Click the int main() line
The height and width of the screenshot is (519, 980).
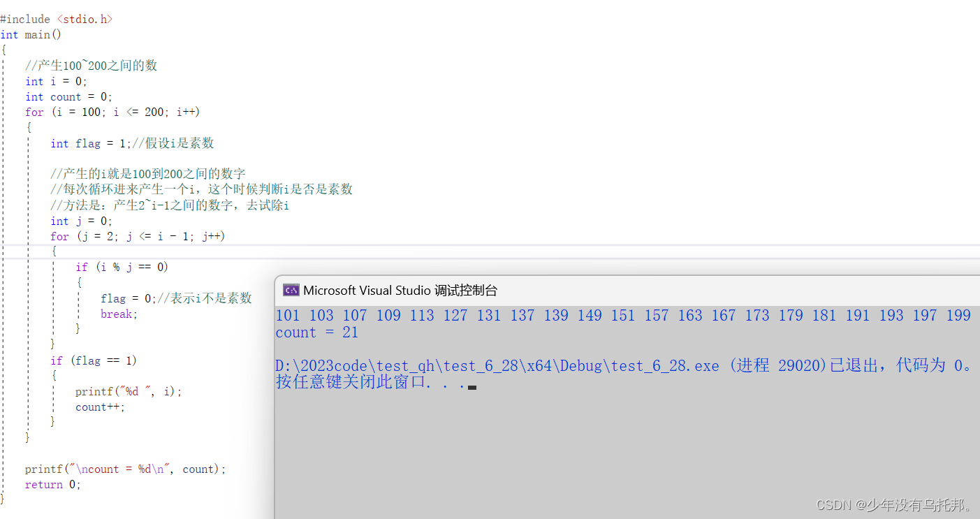(31, 35)
